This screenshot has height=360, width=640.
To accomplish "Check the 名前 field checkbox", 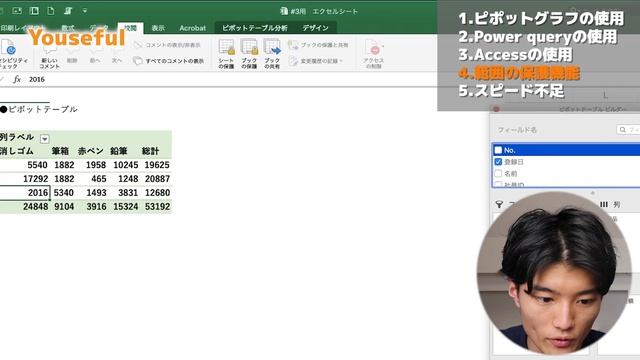I will [498, 173].
